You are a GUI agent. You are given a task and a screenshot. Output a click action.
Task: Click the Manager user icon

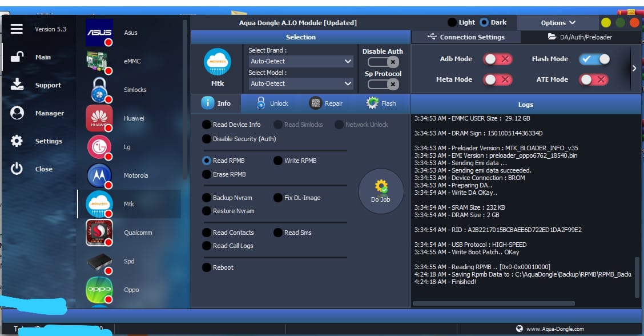(17, 113)
